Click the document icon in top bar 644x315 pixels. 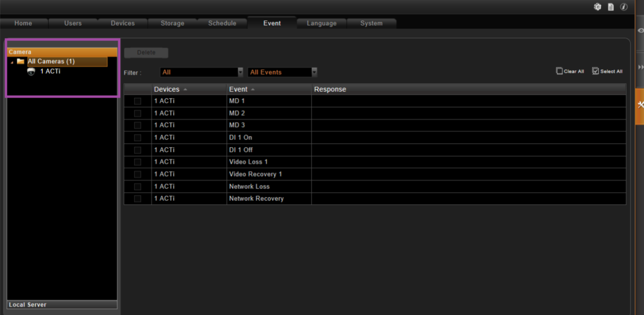pos(611,7)
